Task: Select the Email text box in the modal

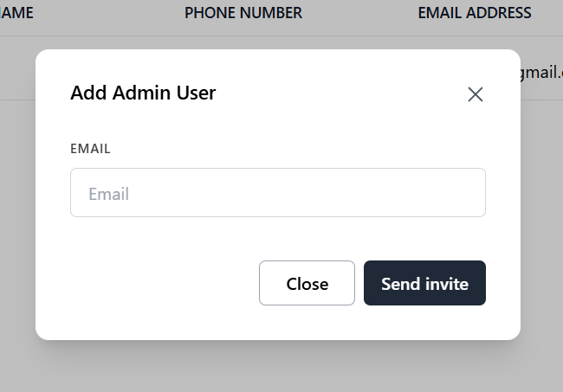Action: click(x=277, y=192)
